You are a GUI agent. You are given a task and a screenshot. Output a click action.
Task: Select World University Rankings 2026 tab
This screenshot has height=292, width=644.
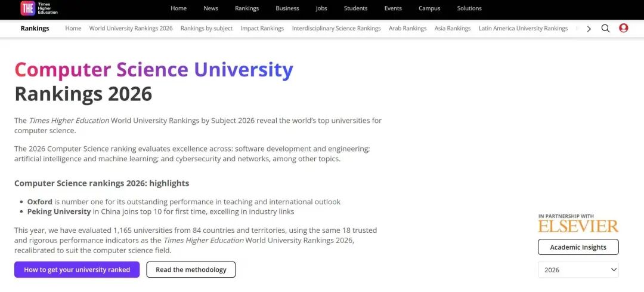(131, 29)
